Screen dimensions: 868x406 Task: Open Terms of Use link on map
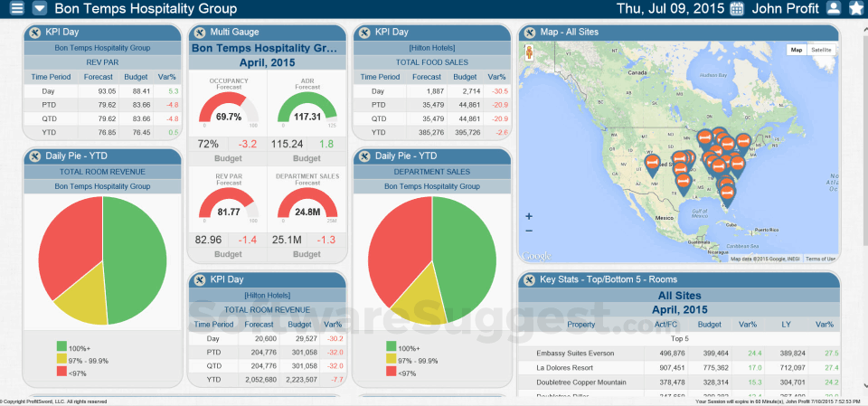click(819, 259)
